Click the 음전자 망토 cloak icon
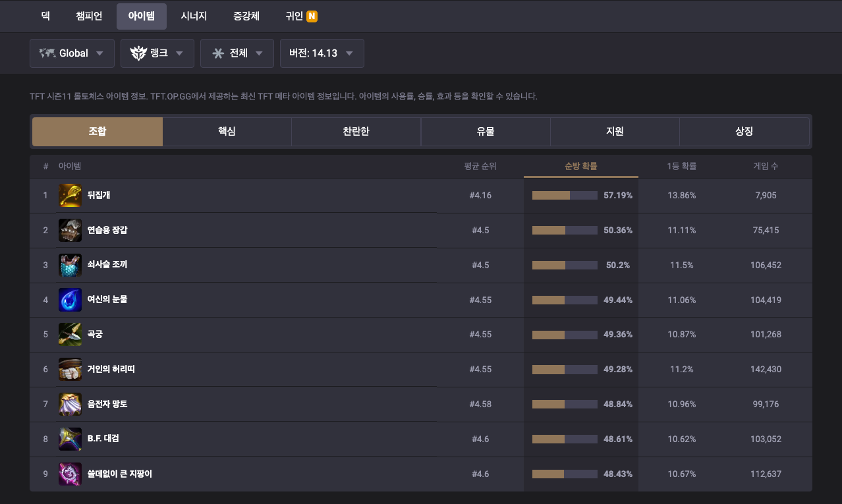Screen dimensions: 842x504 coord(70,405)
